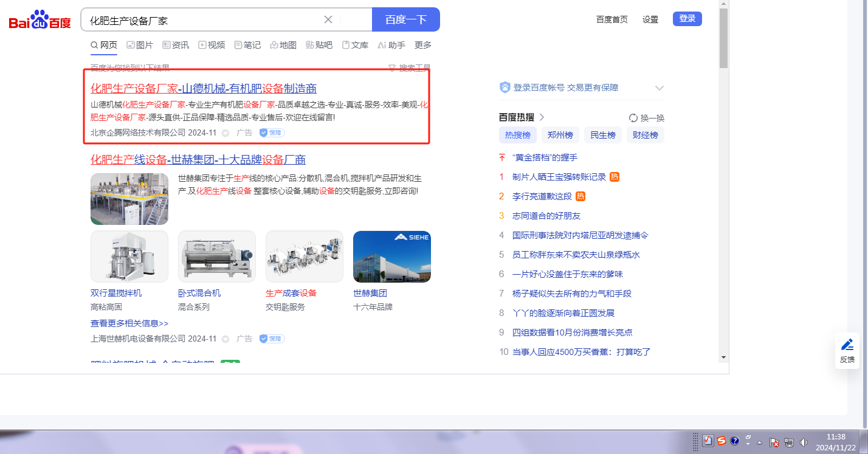Open 世赫集团 link under building image
Screen dimensions: 868x454
pos(370,293)
